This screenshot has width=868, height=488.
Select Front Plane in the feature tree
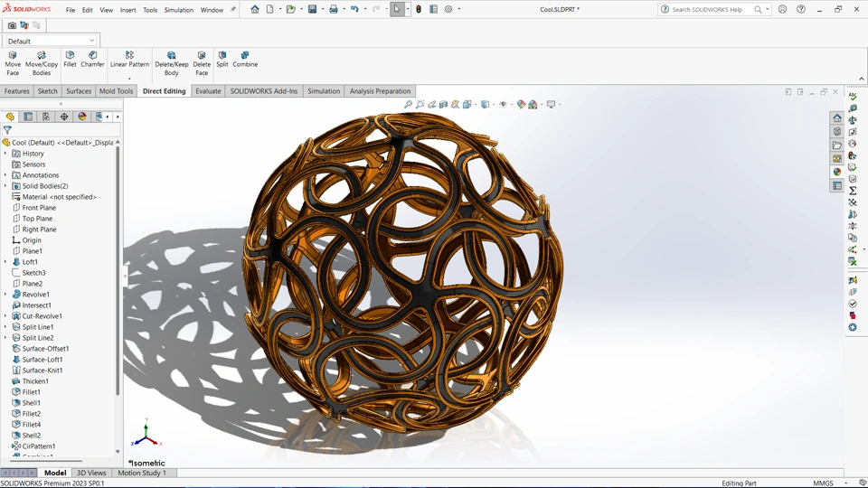point(39,208)
